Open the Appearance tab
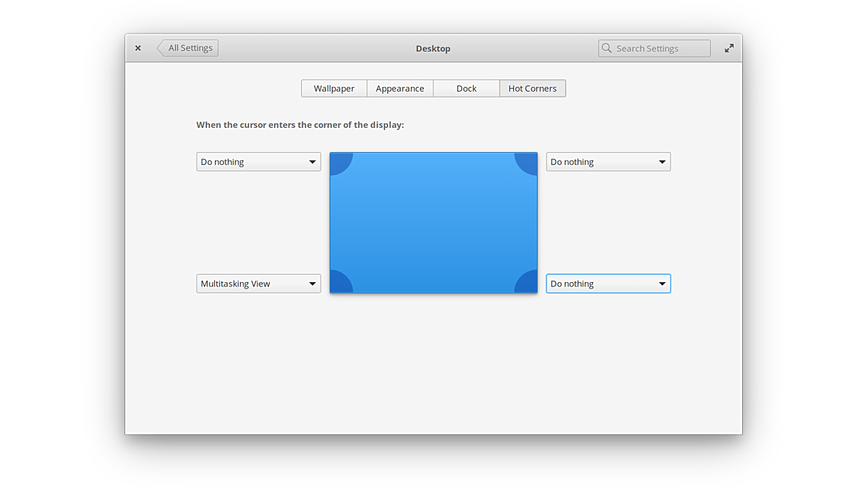Image resolution: width=868 pixels, height=488 pixels. click(x=400, y=88)
